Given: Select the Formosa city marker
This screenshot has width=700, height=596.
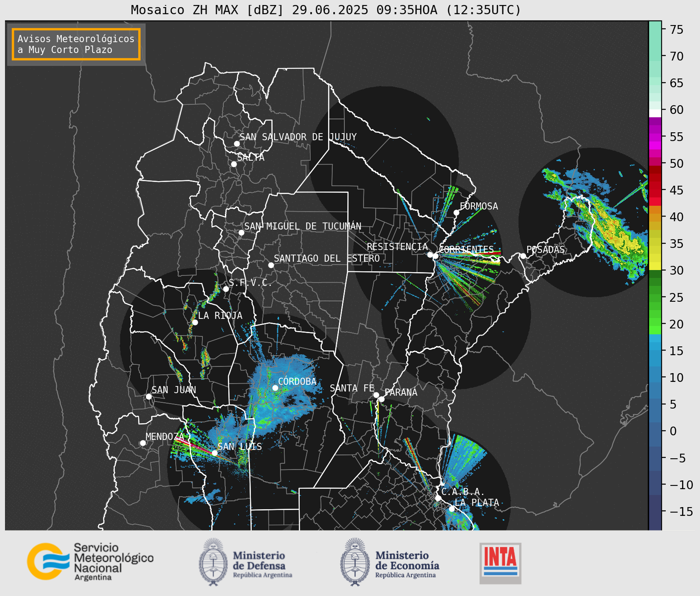Looking at the screenshot, I should pyautogui.click(x=456, y=212).
